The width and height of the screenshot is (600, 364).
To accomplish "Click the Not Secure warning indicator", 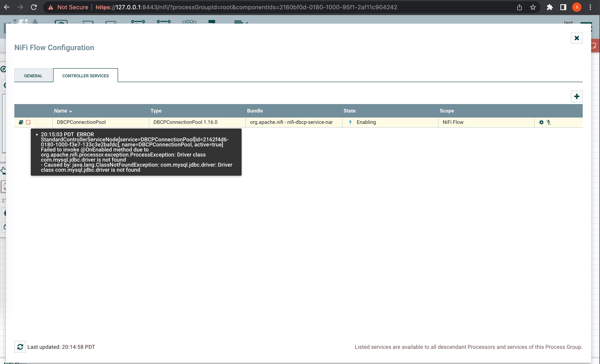I will point(68,7).
